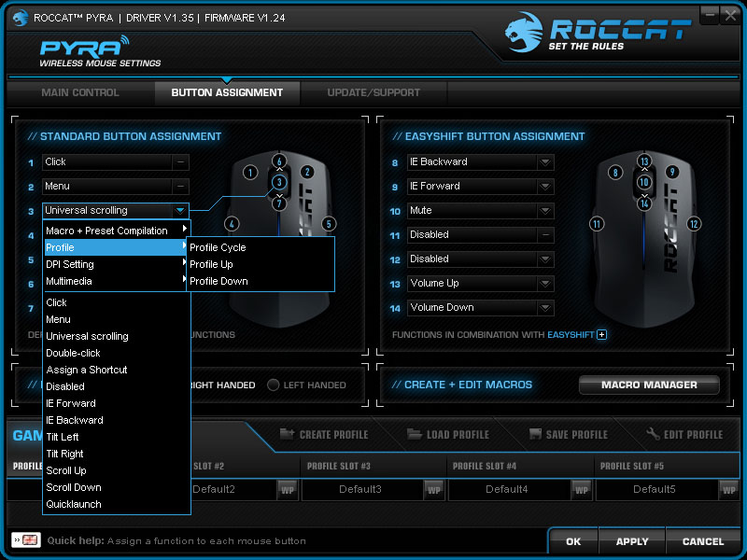Click Create Profile
Screen dimensions: 747x560
click(324, 434)
